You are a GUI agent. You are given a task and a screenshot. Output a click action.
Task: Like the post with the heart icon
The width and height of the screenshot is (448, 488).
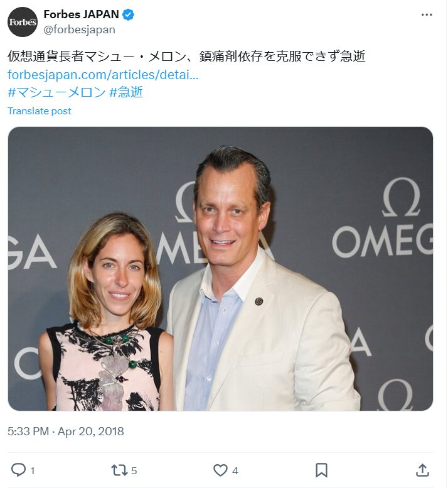click(220, 470)
